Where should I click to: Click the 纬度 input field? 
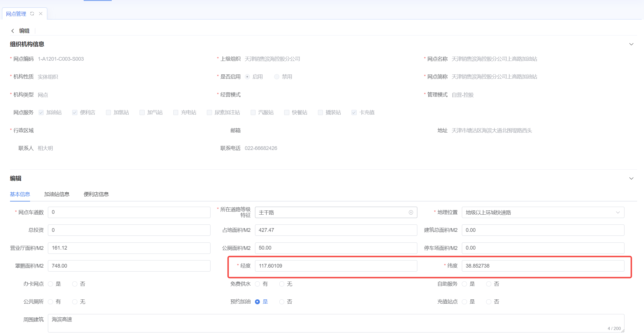pyautogui.click(x=543, y=266)
